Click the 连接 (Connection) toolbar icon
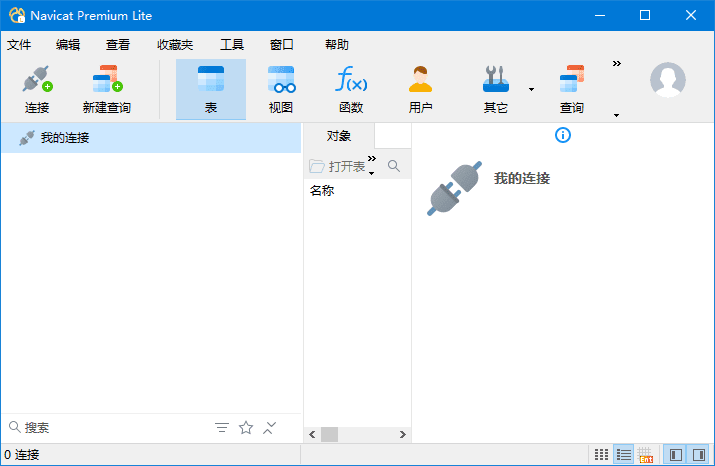Image resolution: width=715 pixels, height=466 pixels. click(37, 89)
